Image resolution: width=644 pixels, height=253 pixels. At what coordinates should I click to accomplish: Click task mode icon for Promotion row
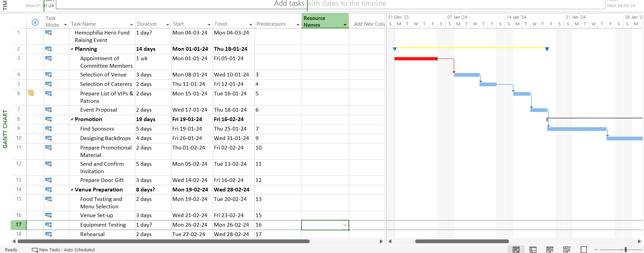click(x=48, y=119)
